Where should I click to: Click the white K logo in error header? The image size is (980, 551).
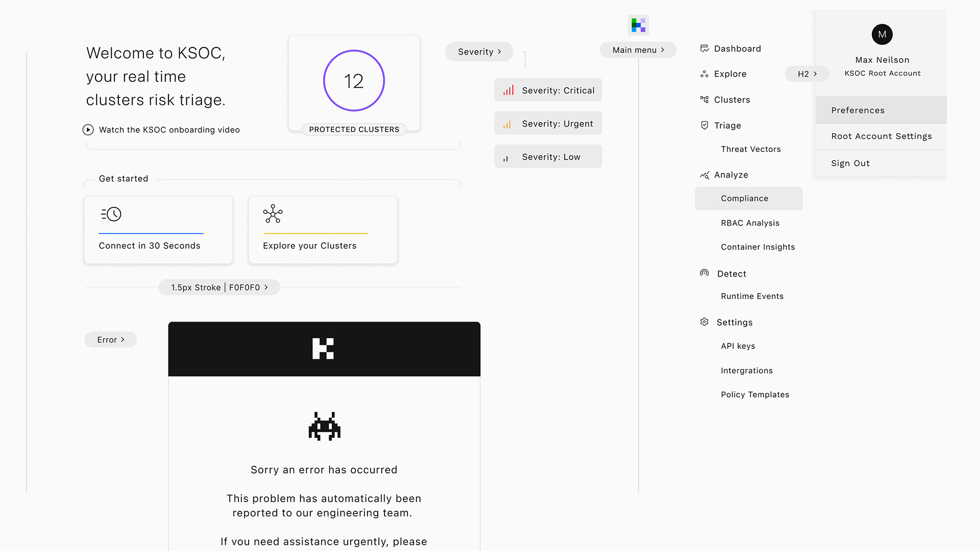[323, 348]
